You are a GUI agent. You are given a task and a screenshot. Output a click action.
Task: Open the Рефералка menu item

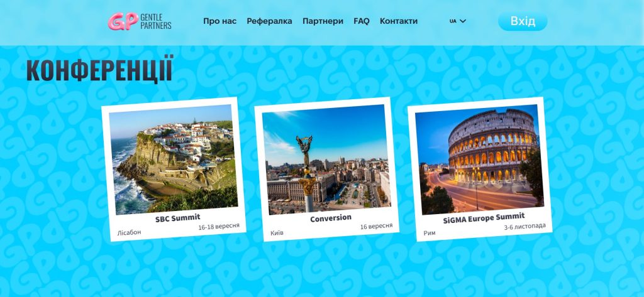269,21
